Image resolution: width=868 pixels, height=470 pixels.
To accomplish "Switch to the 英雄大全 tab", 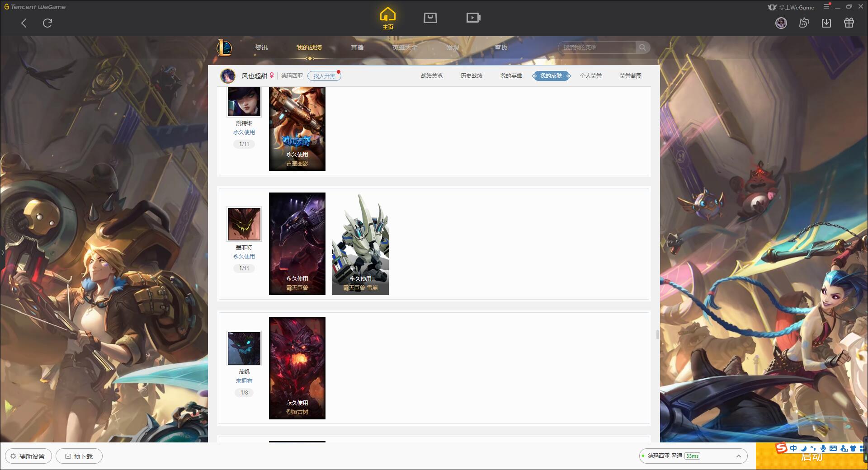I will click(405, 47).
